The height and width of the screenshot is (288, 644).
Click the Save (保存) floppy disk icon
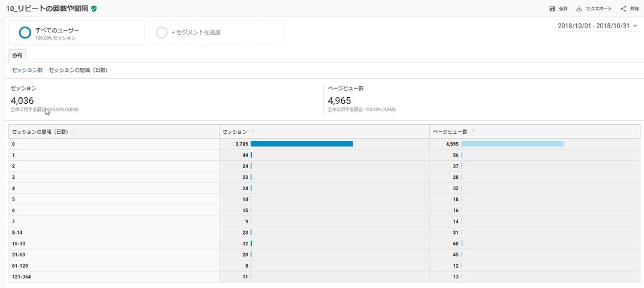552,9
